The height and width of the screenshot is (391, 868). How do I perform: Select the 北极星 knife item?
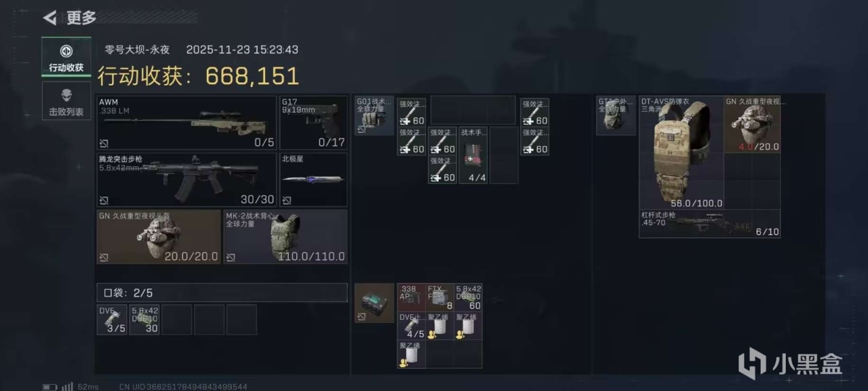(x=313, y=180)
